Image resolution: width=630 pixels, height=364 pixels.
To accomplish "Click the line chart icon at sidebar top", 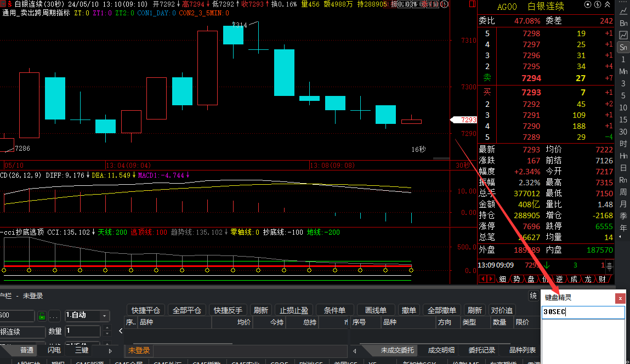I will (623, 12).
